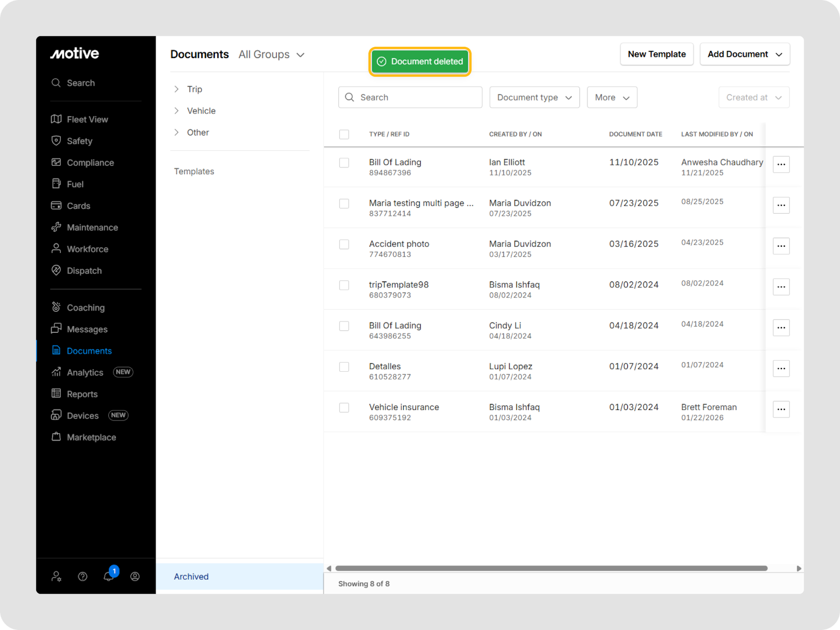840x630 pixels.
Task: Click the horizontal scrollbar under the table
Action: click(x=551, y=568)
